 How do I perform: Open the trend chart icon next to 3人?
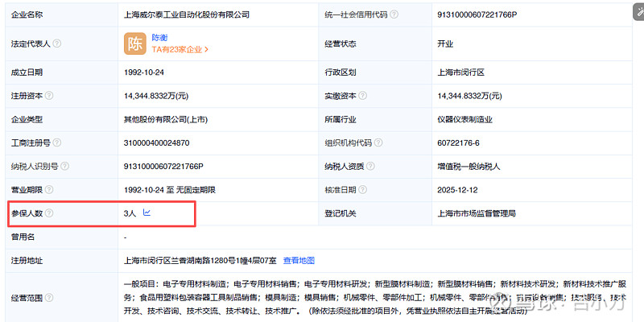[x=147, y=213]
